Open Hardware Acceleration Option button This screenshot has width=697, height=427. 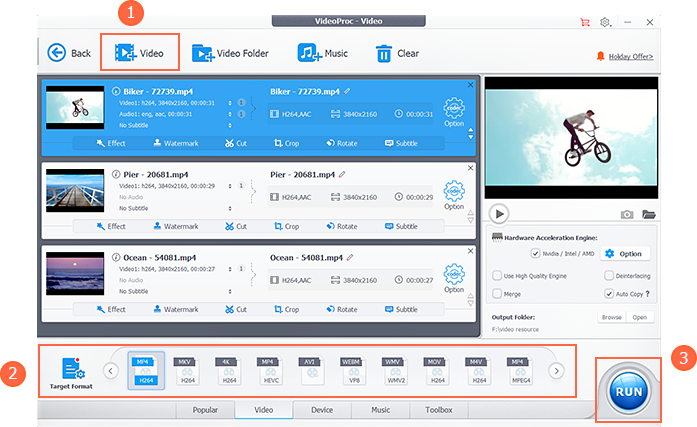point(625,253)
